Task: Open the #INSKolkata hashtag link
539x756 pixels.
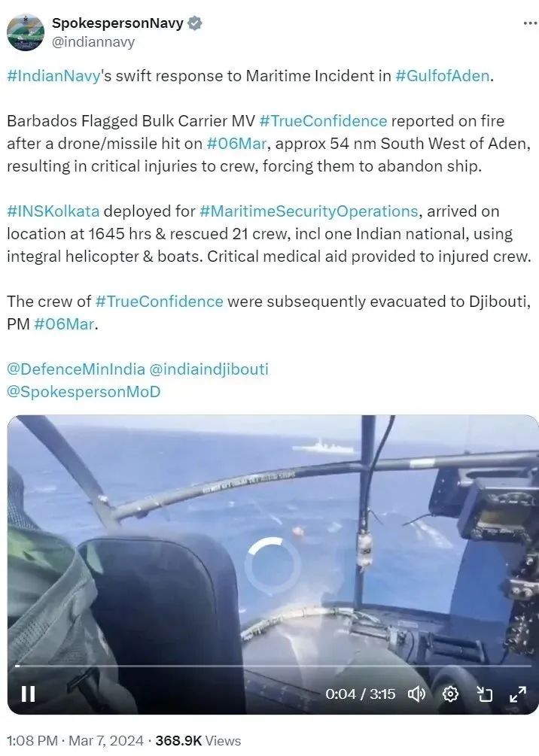Action: [53, 211]
